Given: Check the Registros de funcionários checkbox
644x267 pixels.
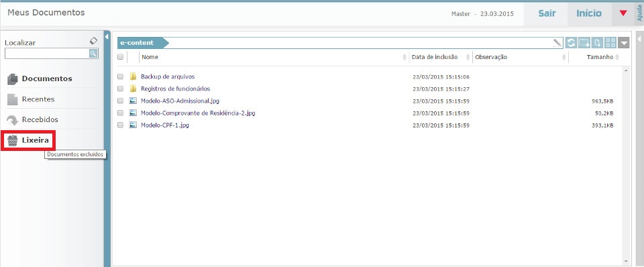Looking at the screenshot, I should tap(120, 89).
